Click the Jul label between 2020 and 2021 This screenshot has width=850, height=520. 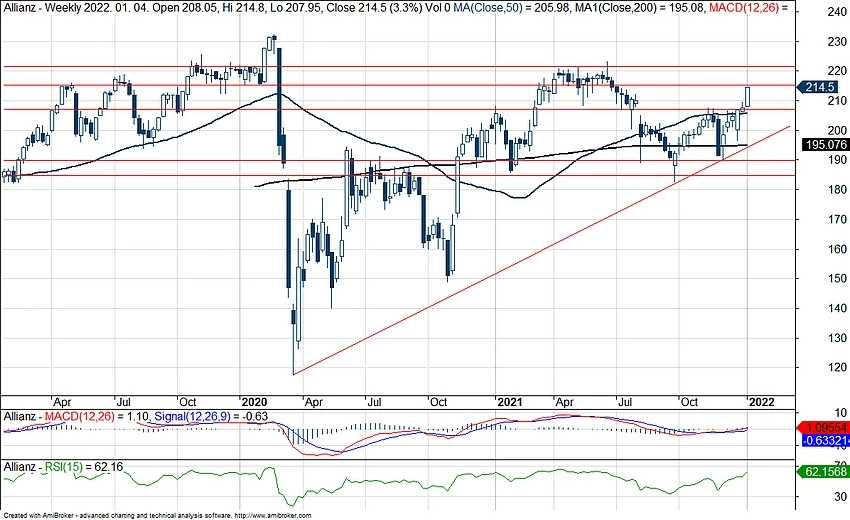[x=374, y=402]
